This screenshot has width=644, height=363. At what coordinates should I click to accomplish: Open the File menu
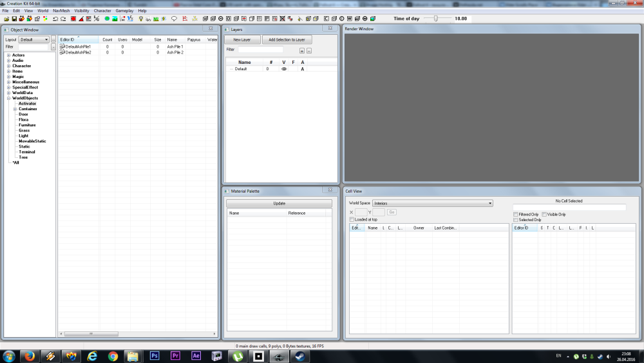click(5, 11)
